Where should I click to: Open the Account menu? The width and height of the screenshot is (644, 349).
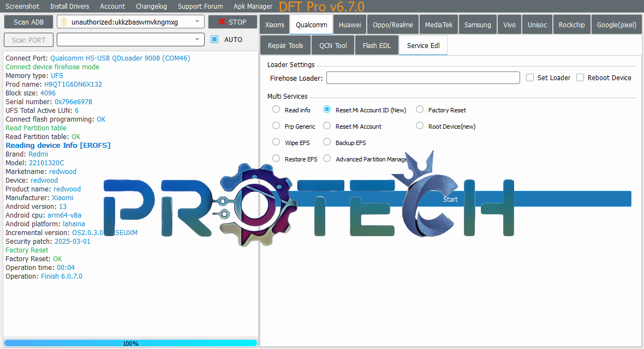(x=112, y=6)
